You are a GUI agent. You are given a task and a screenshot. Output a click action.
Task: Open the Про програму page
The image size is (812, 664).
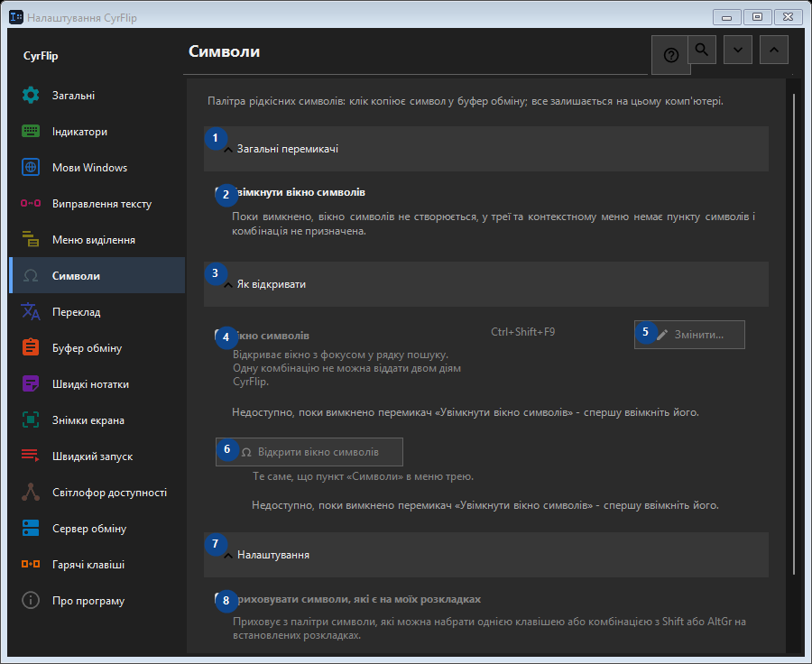(x=97, y=601)
